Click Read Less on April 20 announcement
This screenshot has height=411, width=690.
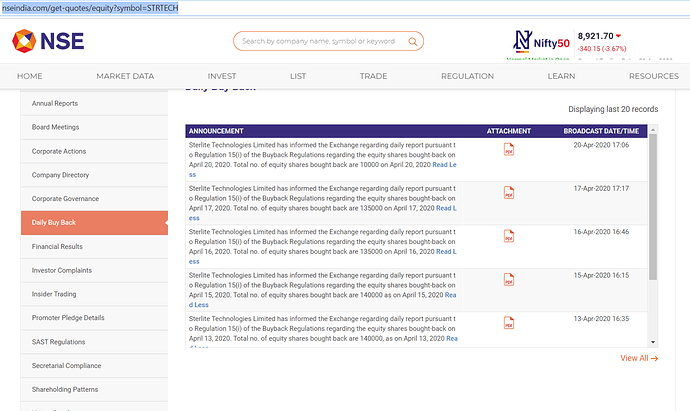pos(444,165)
